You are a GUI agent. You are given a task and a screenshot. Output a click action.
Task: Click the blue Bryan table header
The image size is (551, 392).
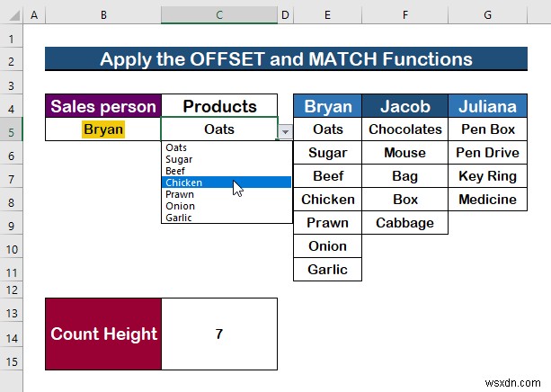pyautogui.click(x=327, y=106)
